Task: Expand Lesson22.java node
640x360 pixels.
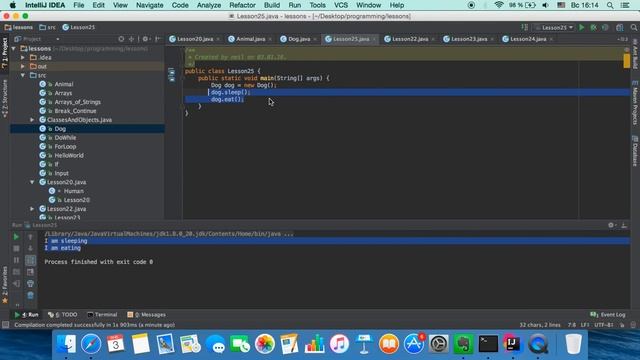Action: (x=32, y=209)
